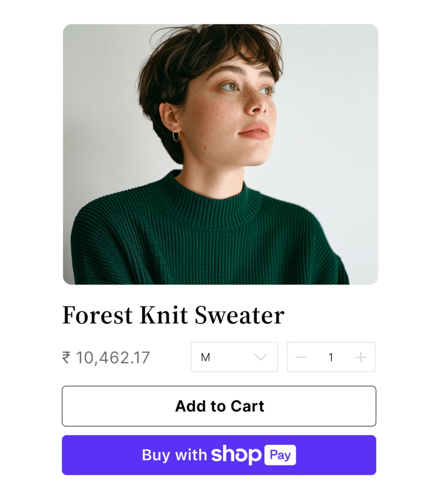Add the sweater to cart
This screenshot has width=441, height=504.
(219, 406)
